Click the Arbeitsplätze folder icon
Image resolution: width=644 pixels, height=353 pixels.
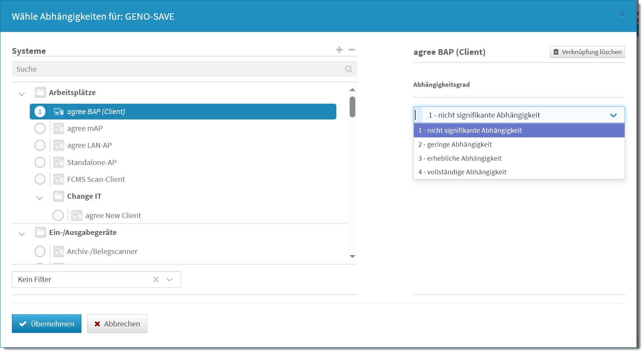(41, 93)
